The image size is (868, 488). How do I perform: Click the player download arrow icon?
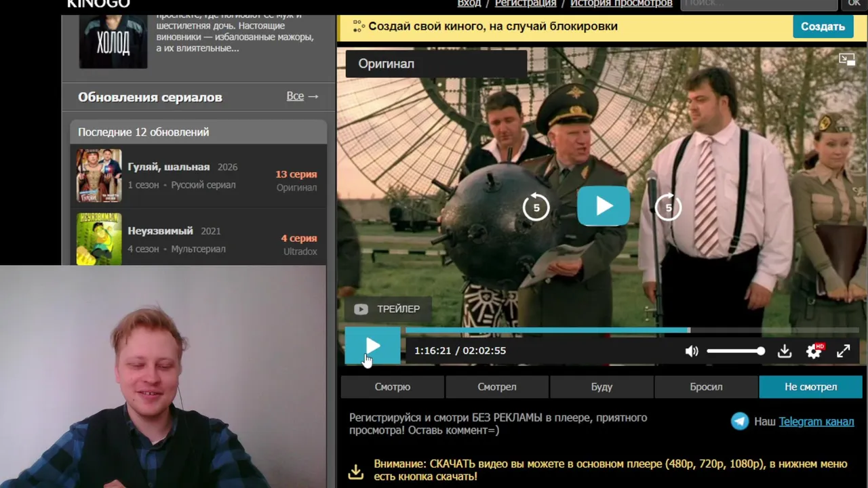785,351
